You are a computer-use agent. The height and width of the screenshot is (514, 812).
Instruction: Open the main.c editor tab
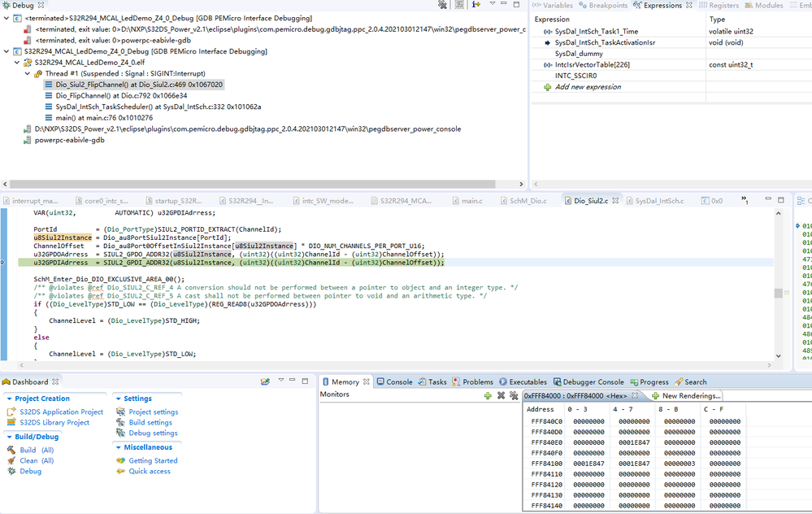click(467, 201)
